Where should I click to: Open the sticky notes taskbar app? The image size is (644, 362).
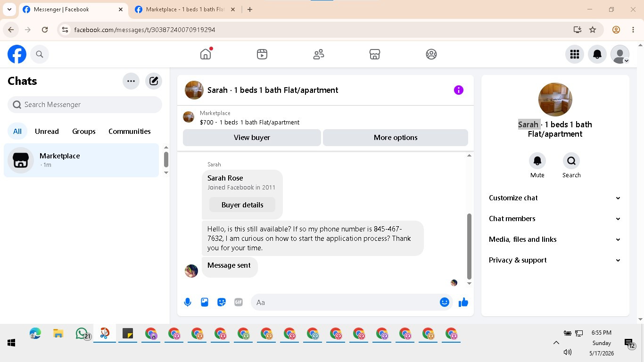pos(128,334)
